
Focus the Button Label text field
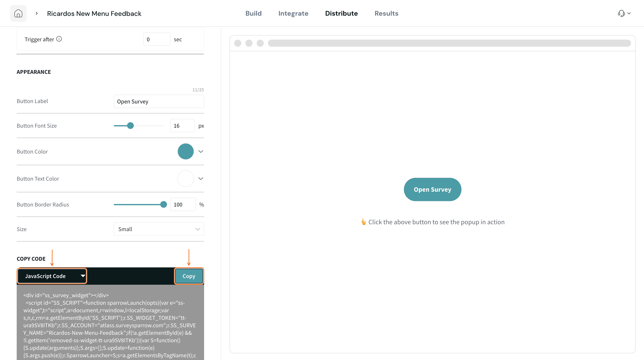[x=159, y=101]
